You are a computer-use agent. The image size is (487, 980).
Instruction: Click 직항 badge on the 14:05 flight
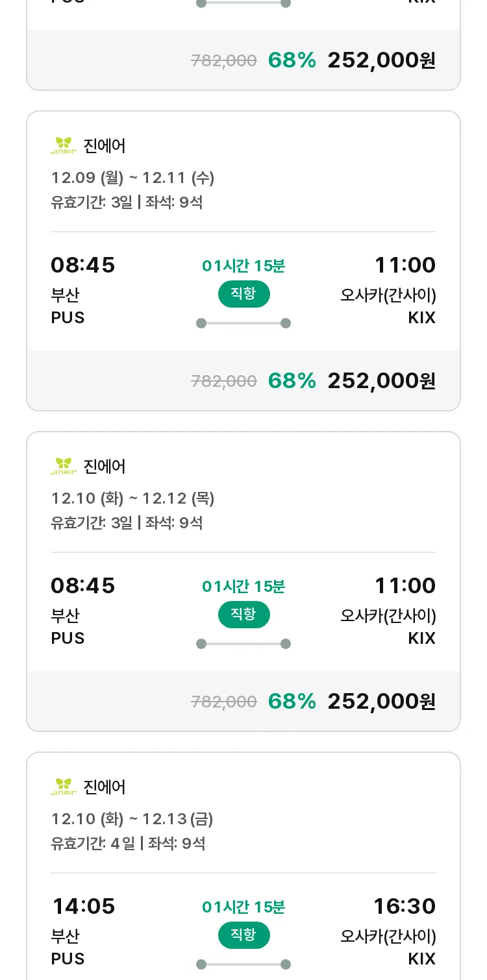243,935
